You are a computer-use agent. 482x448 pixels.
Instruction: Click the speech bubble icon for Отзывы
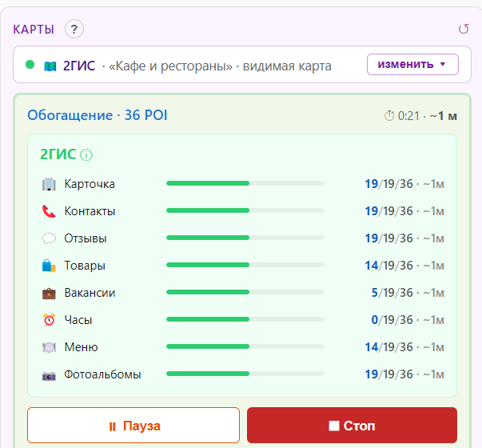pyautogui.click(x=49, y=238)
